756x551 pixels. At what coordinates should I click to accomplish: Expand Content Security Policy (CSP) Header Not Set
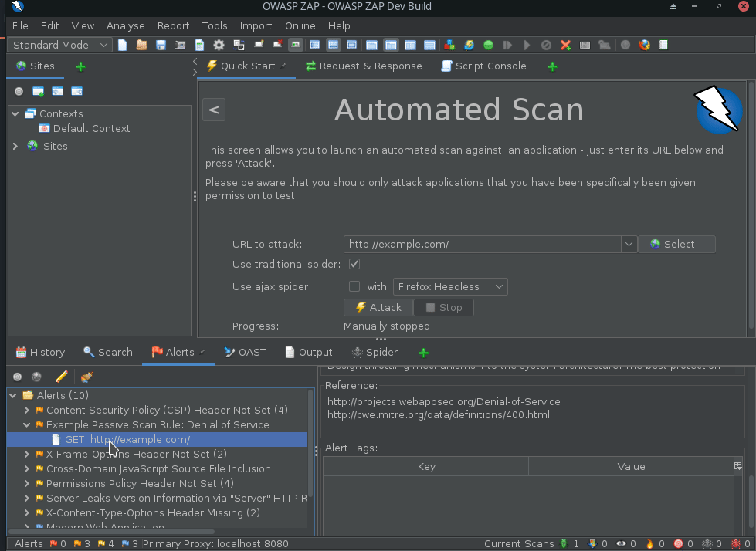click(x=27, y=411)
